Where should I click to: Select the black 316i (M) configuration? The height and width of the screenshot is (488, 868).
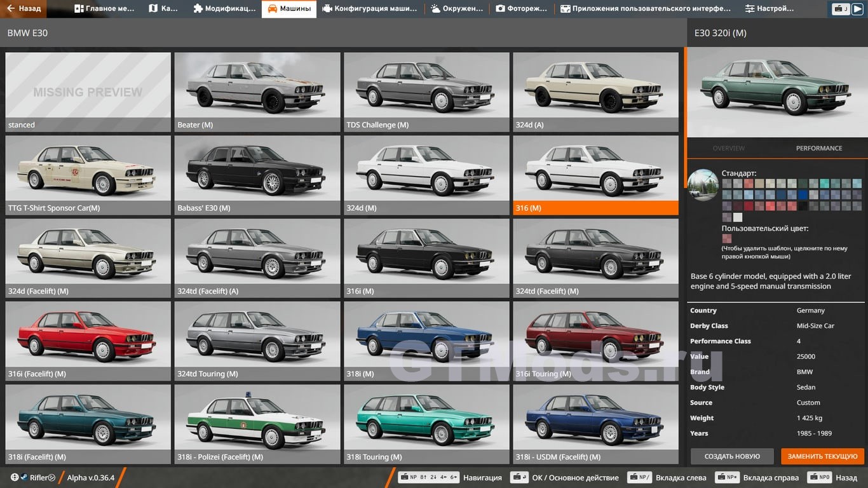point(426,258)
